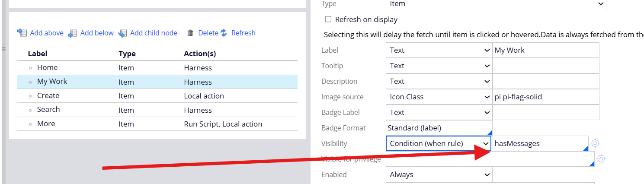Toggle Refresh on display checkbox
This screenshot has height=184, width=644.
(328, 19)
